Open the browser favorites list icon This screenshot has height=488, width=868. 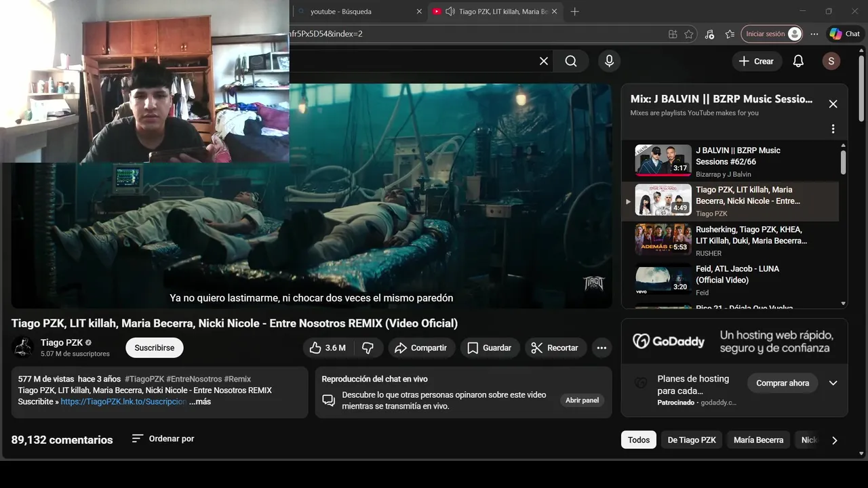(x=730, y=34)
